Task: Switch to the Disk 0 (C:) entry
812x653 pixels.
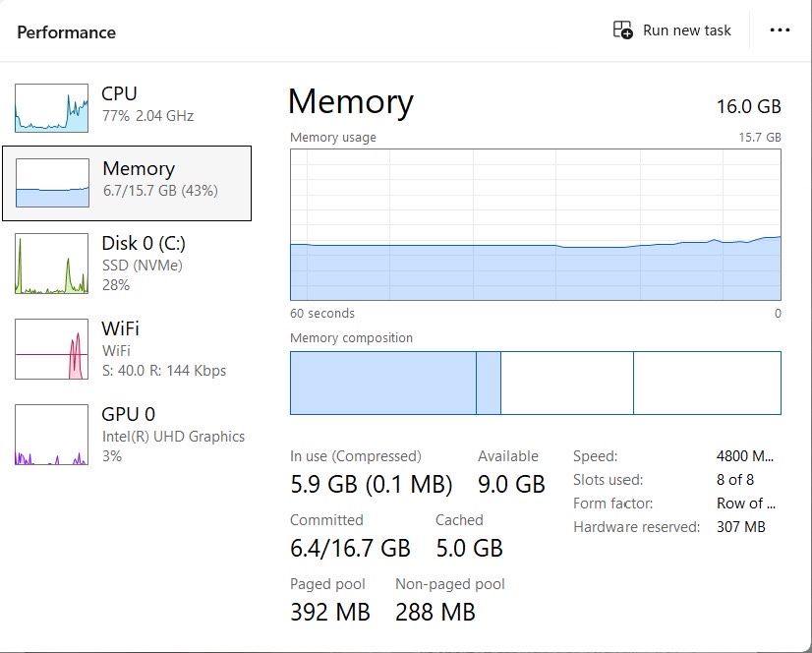Action: point(144,243)
